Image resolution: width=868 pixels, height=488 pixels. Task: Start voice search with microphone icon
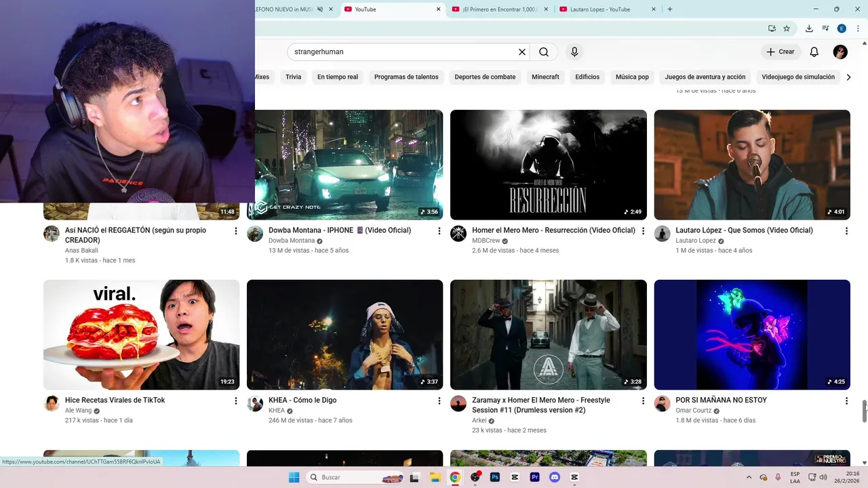[x=574, y=52]
